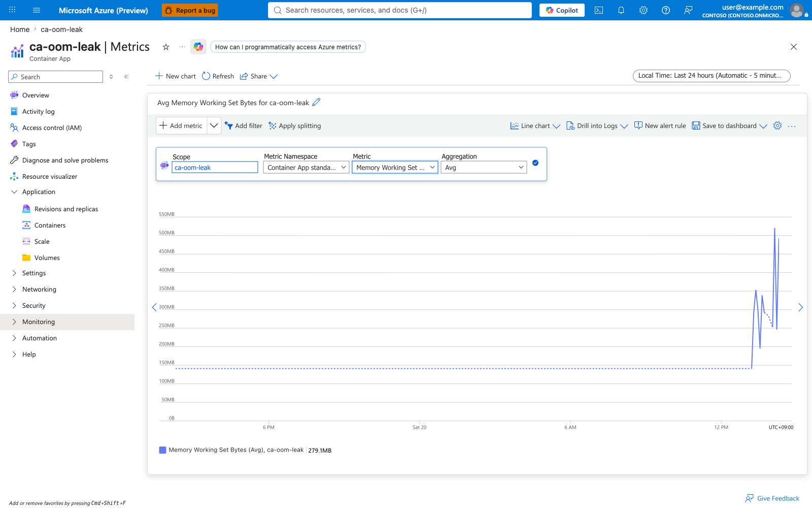Click the metric row checkmark indicator

click(x=535, y=163)
